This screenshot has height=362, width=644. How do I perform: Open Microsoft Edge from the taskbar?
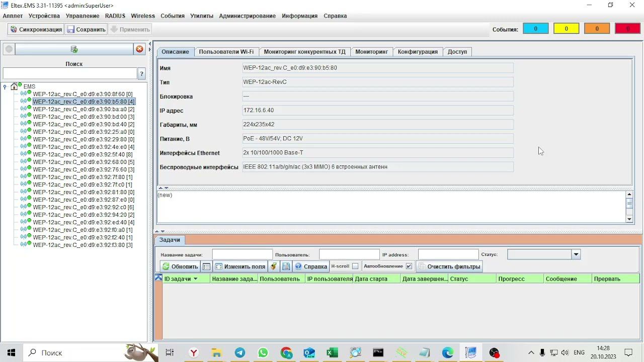(447, 353)
